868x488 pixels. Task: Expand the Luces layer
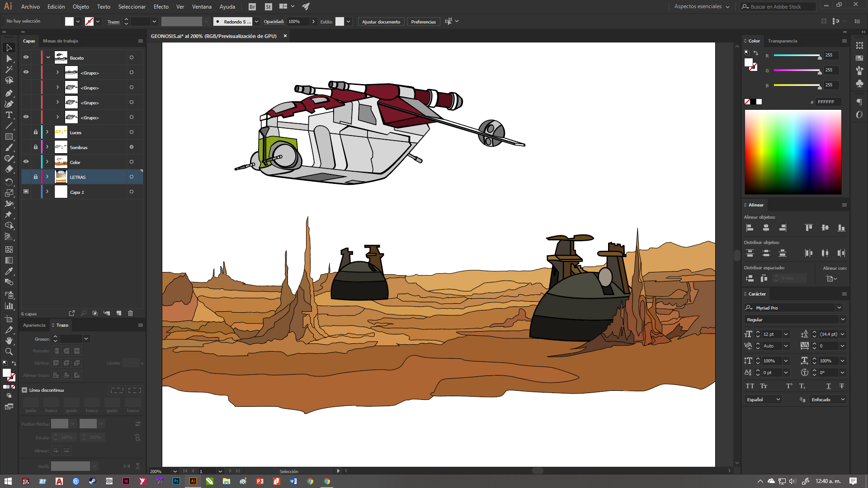click(47, 132)
